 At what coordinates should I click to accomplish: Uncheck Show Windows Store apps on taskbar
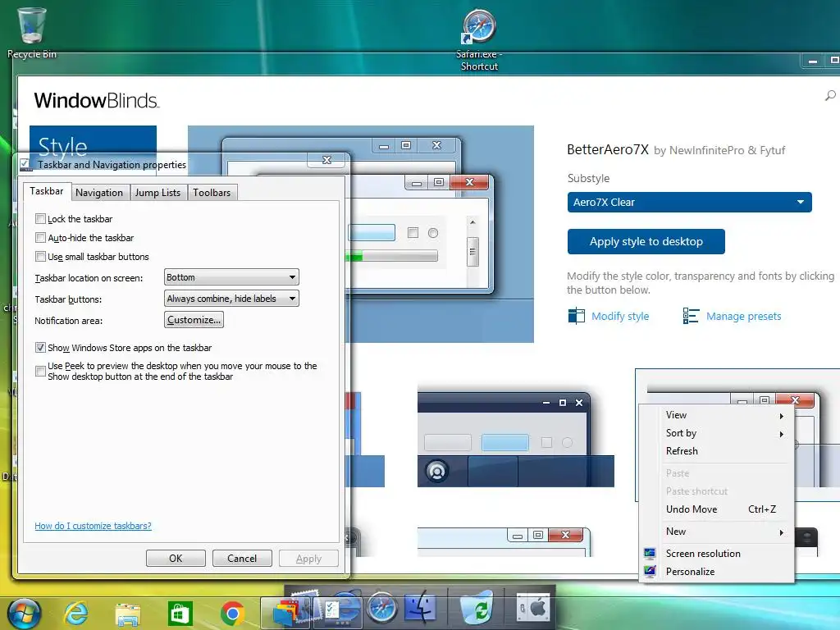(40, 347)
